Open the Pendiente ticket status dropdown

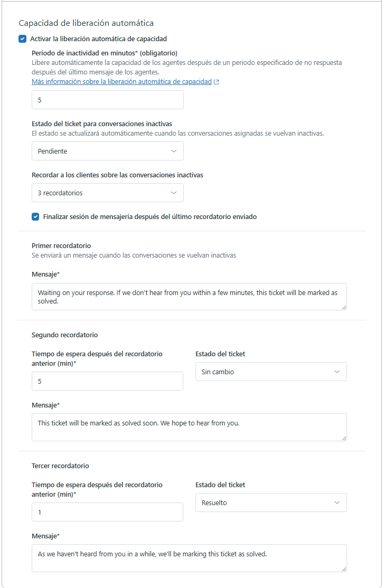click(x=108, y=151)
